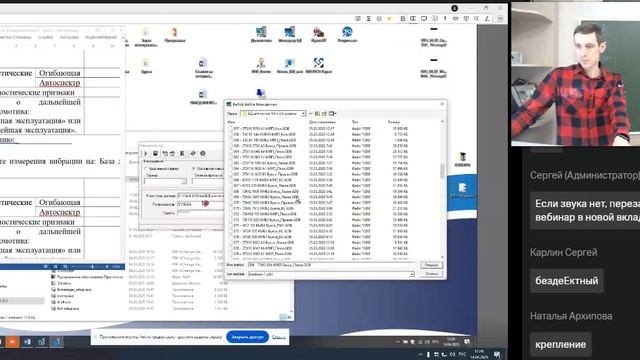The image size is (640, 360).
Task: Click the monitor icon in top toolbar
Action: point(424,19)
